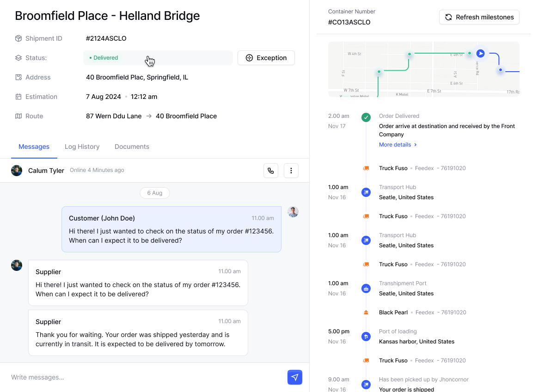Screen dimensions: 538x392
Task: Click the Transhipment Port milestone icon
Action: tap(366, 288)
